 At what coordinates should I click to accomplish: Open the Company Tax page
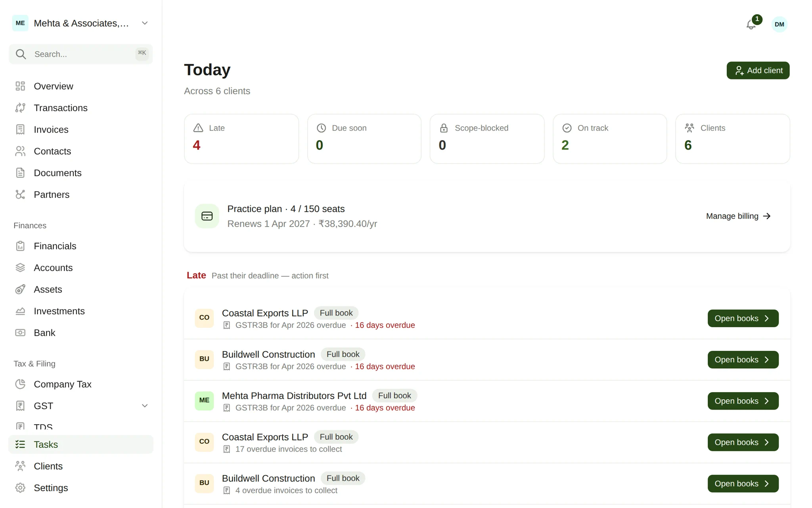(x=81, y=384)
